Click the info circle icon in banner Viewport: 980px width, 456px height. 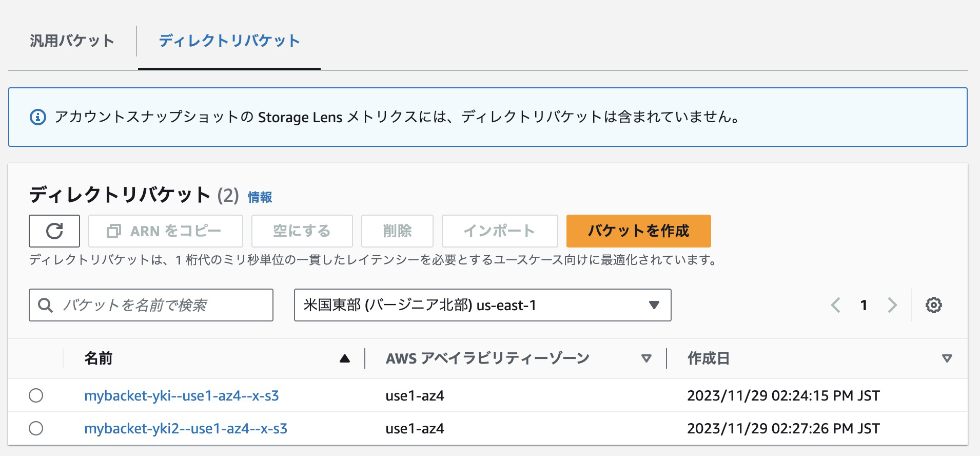[x=38, y=117]
